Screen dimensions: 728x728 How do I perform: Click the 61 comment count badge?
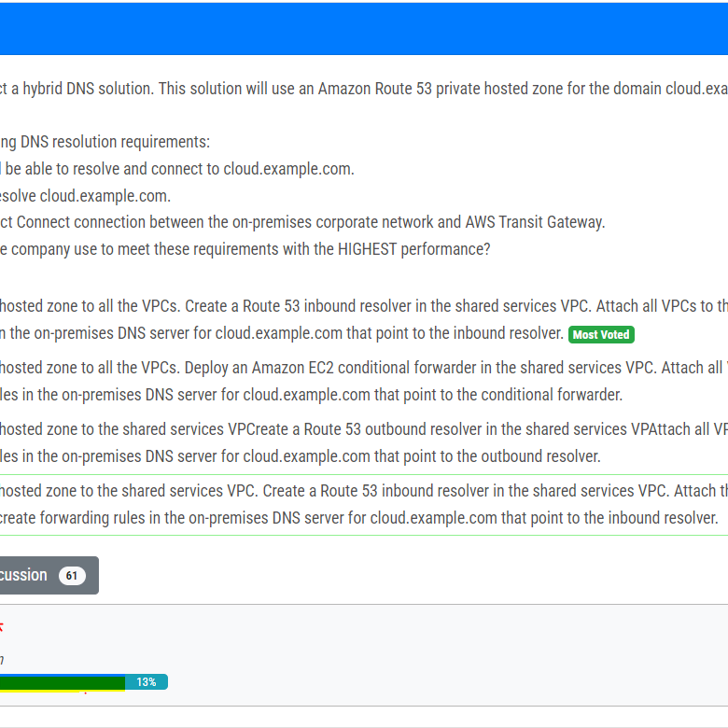tap(72, 576)
